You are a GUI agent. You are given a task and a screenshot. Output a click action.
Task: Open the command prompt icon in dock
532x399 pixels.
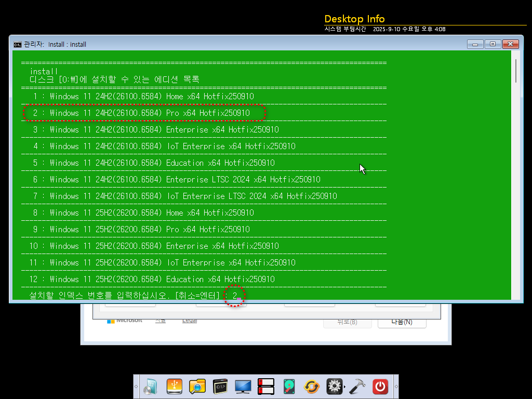point(220,387)
